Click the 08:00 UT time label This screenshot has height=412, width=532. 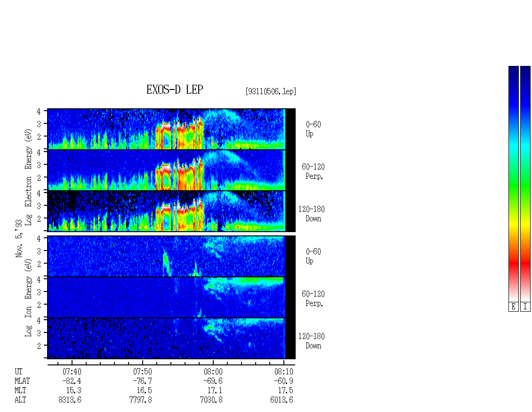(213, 372)
